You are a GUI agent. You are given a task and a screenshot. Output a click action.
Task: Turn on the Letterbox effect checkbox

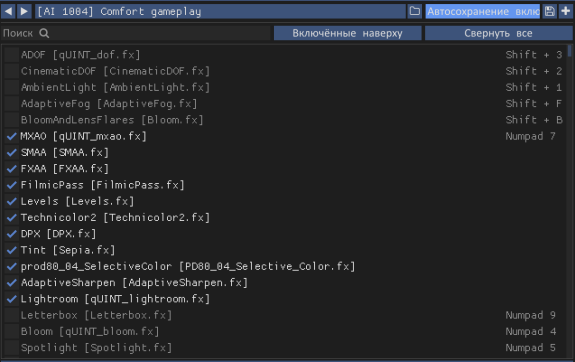click(12, 315)
